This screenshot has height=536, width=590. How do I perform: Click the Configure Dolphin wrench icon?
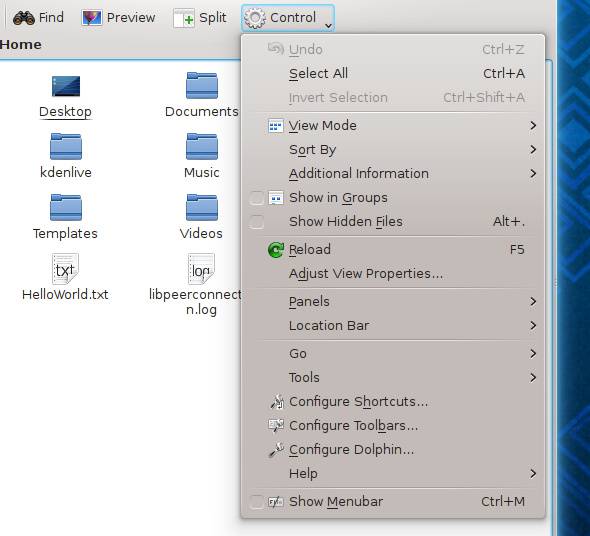click(x=277, y=449)
